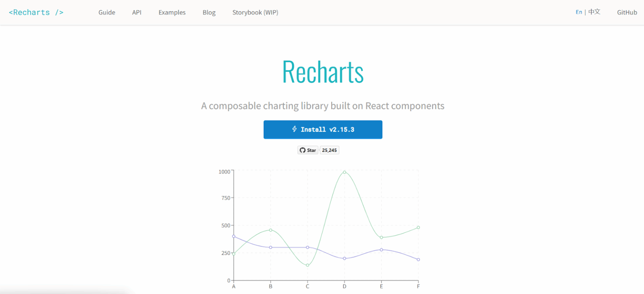This screenshot has height=294, width=644.
Task: Click the purple data point above label F
Action: 418,259
